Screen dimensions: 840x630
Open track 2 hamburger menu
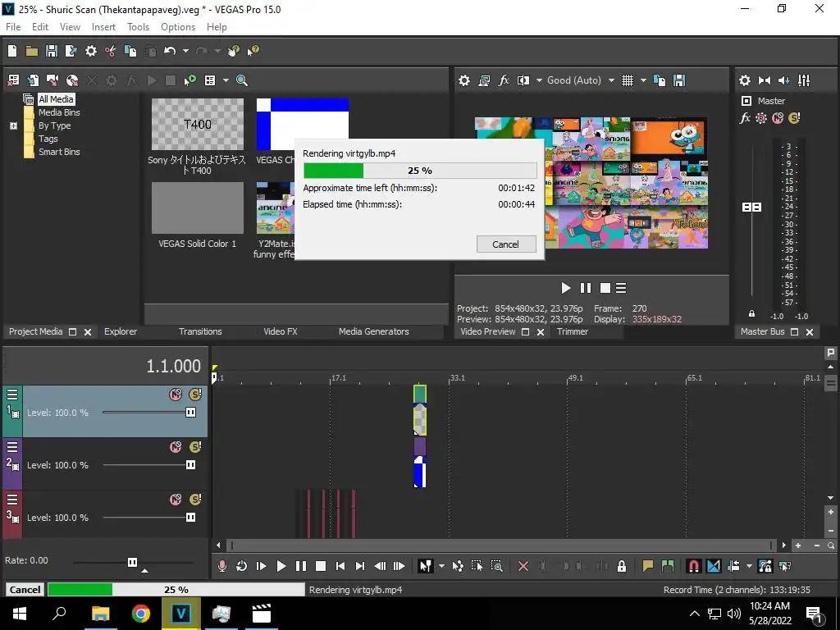[12, 447]
